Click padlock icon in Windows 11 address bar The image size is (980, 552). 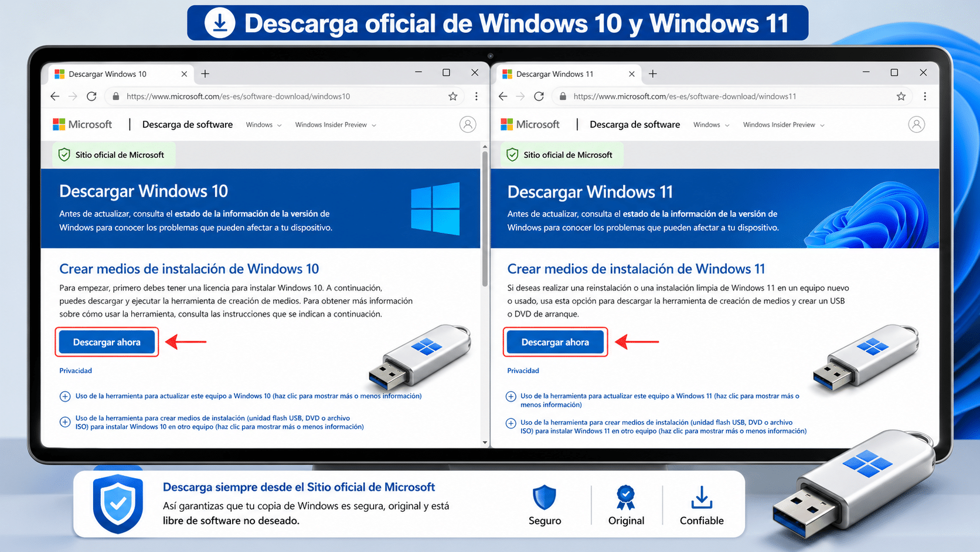563,96
